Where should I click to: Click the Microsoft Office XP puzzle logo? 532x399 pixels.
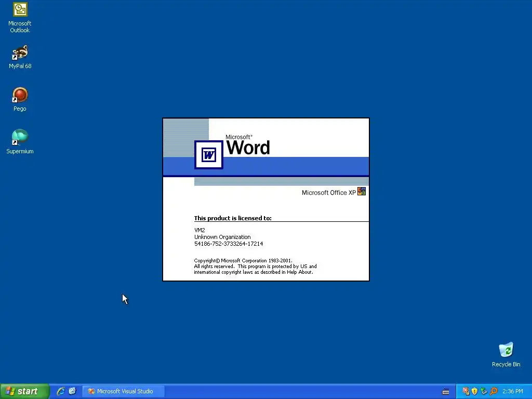click(x=362, y=191)
